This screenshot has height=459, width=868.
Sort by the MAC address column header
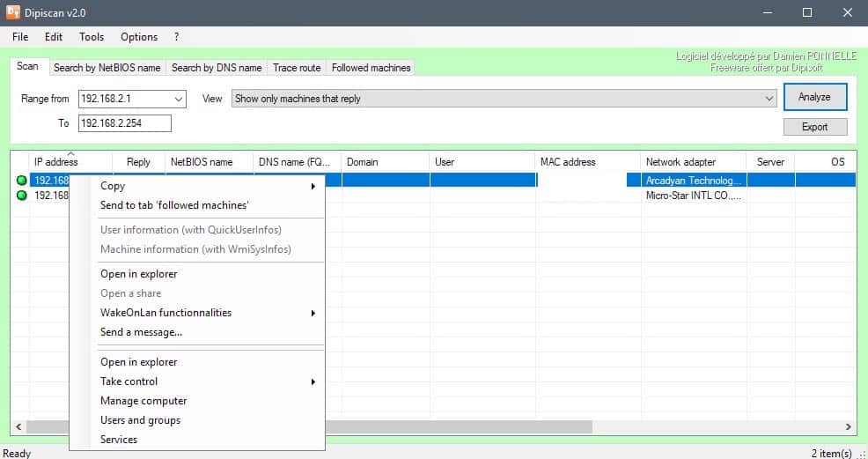tap(568, 162)
